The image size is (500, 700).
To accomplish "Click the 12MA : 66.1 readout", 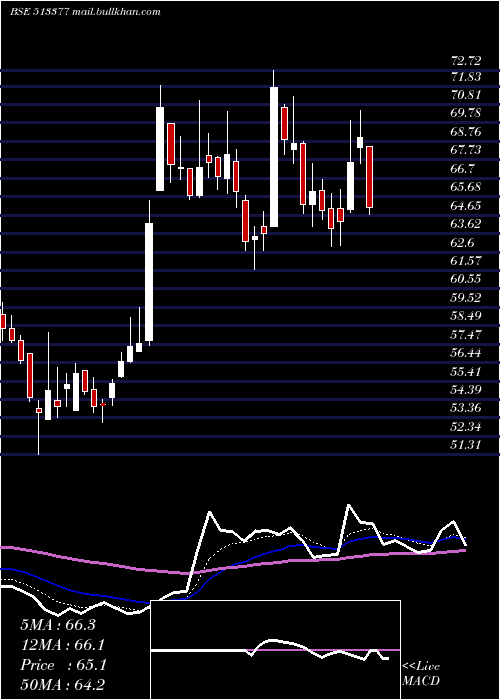I will (x=63, y=645).
